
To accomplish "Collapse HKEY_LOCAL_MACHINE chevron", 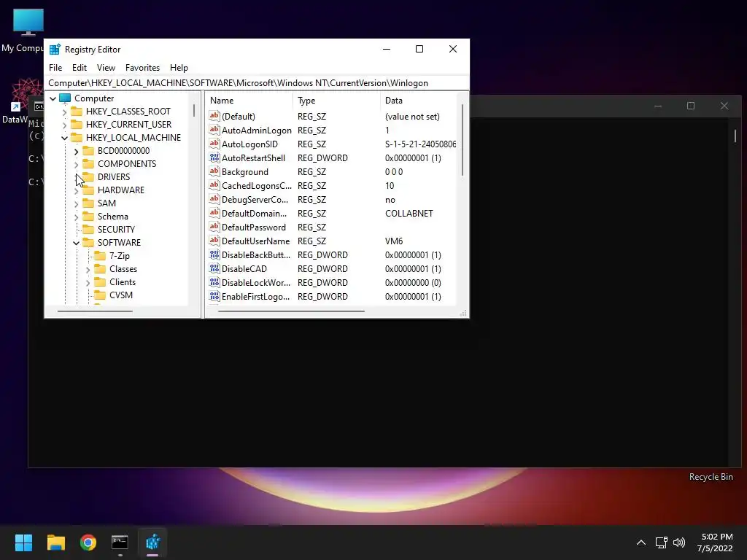I will point(65,138).
